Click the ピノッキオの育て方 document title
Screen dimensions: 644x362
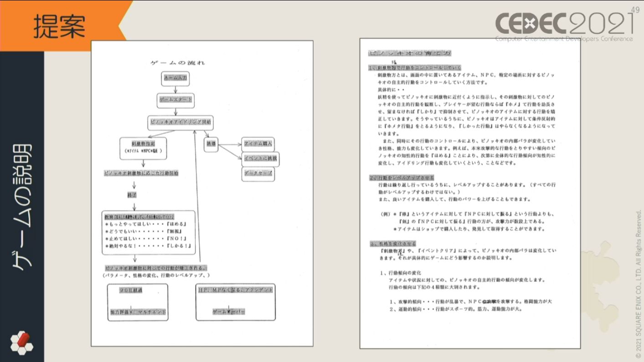tap(410, 53)
